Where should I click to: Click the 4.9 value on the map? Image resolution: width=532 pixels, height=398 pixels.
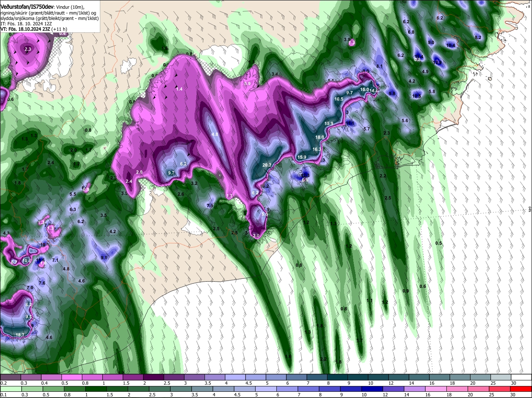pos(425,71)
